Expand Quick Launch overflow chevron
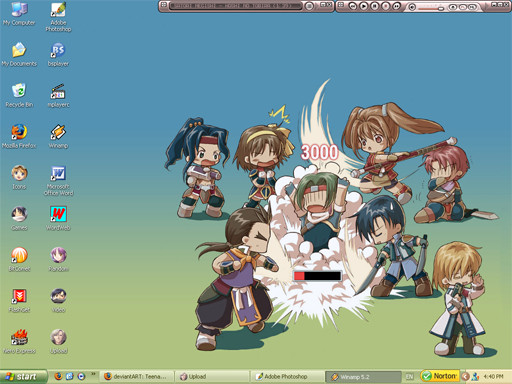The image size is (512, 384). tap(93, 374)
